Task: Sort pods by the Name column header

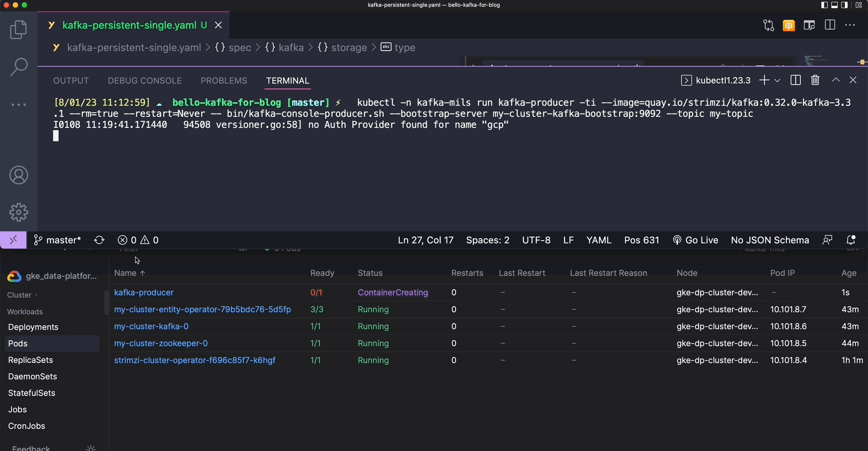Action: tap(125, 273)
